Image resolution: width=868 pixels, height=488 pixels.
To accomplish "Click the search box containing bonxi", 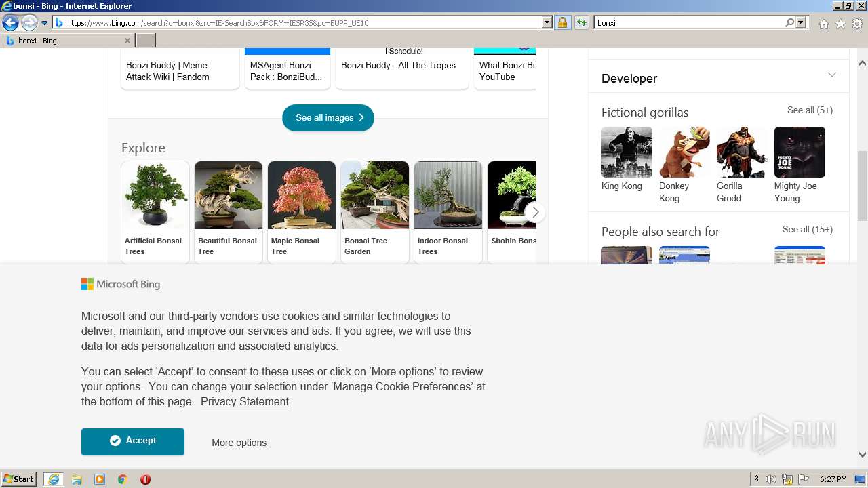I will pyautogui.click(x=689, y=23).
